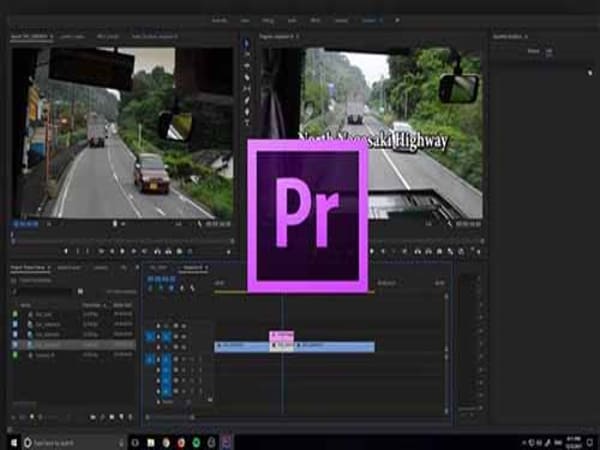600x450 pixels.
Task: Expand the workspace overflow chevron
Action: [397, 20]
